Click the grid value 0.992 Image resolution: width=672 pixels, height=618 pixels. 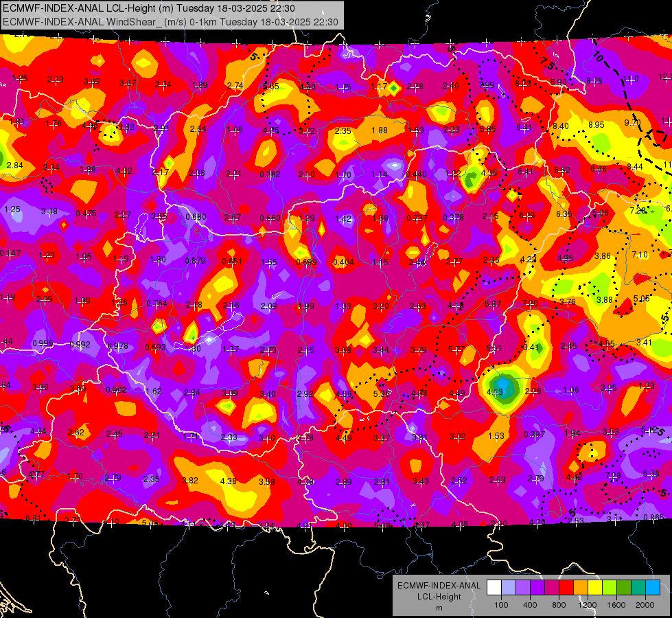pos(80,345)
